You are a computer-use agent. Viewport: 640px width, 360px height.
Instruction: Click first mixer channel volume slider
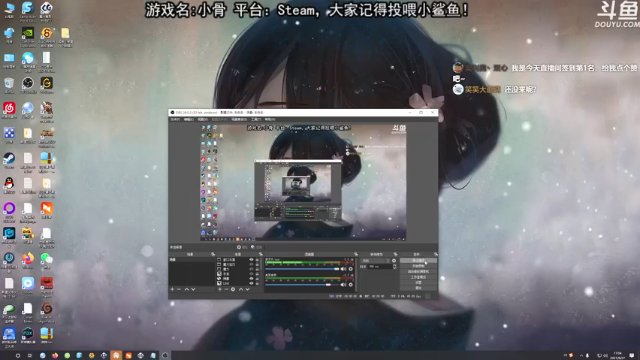[302, 269]
